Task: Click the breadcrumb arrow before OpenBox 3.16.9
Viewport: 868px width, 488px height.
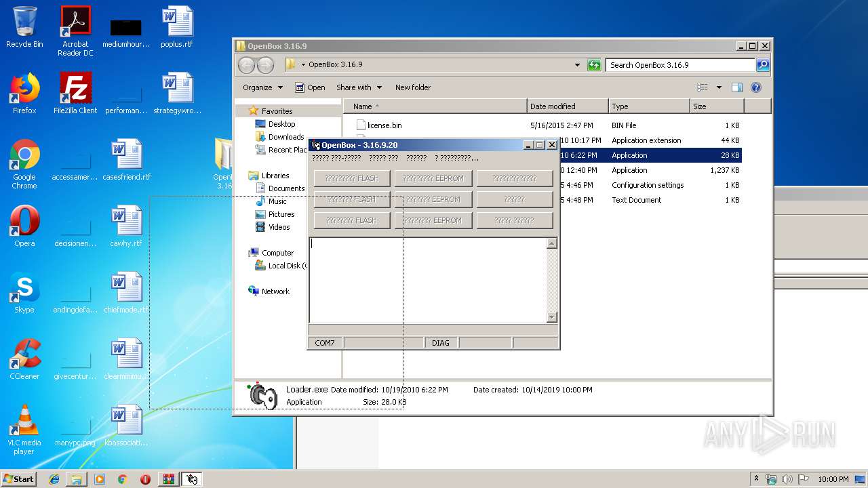Action: (304, 65)
